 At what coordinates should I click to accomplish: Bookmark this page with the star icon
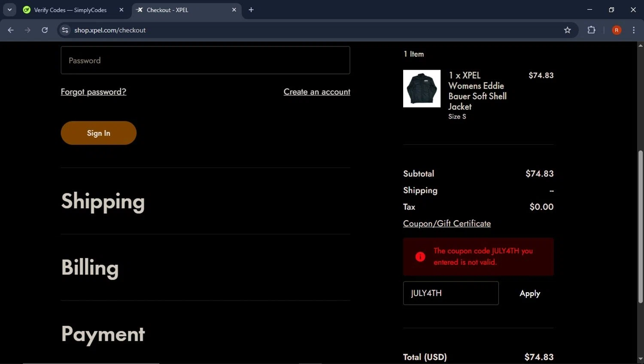click(568, 30)
